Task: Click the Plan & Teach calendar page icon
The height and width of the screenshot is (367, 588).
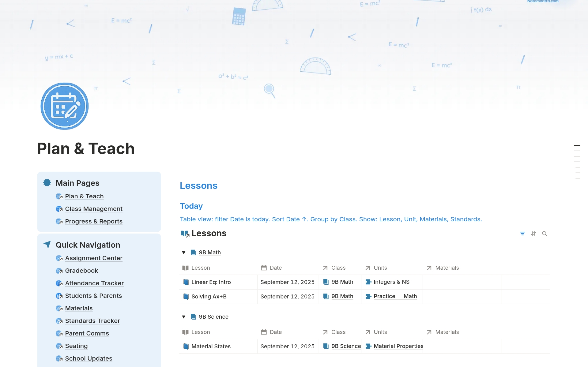Action: pyautogui.click(x=65, y=106)
